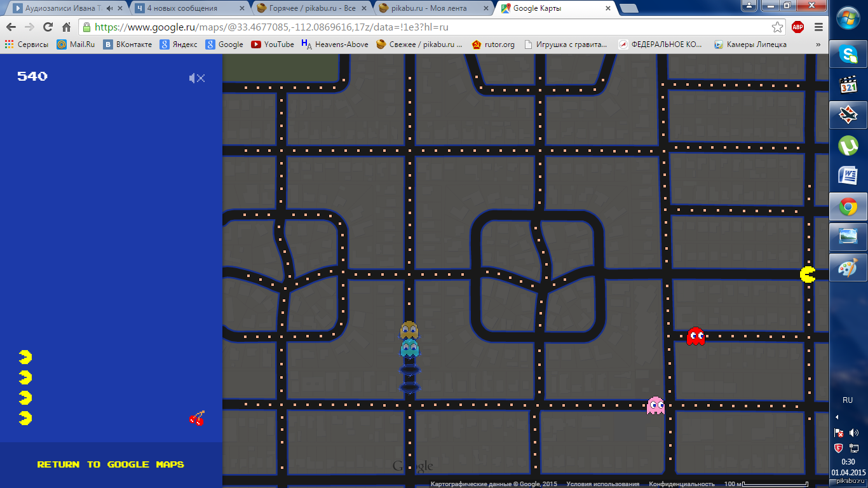Open the Action Center flag icon
Image resolution: width=868 pixels, height=488 pixels.
click(839, 433)
